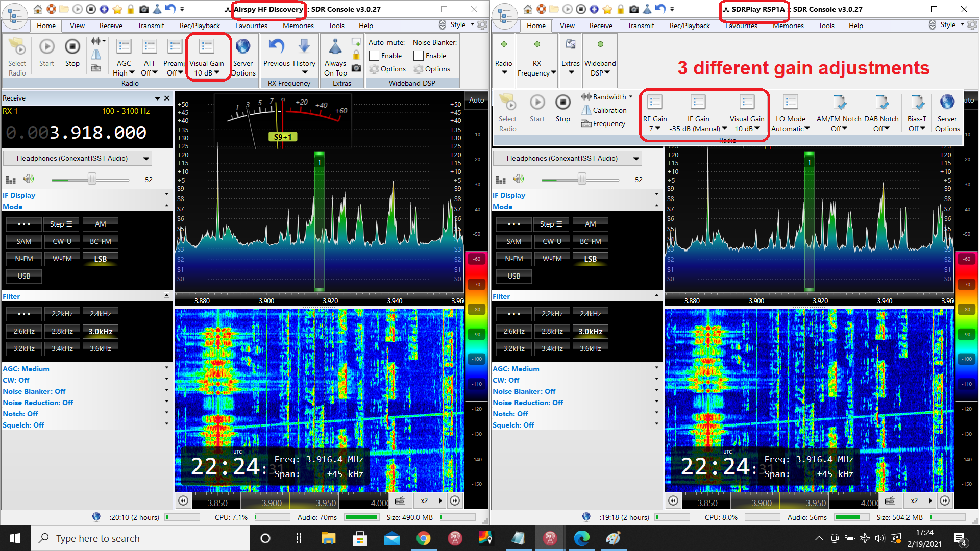The height and width of the screenshot is (551, 980).
Task: Adjust the left window volume slider
Action: pos(92,179)
